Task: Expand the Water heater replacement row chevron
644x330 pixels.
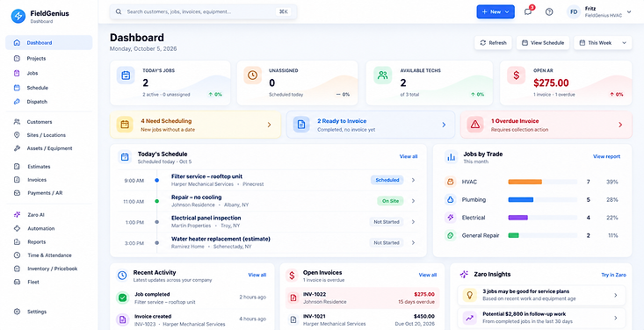Action: [x=413, y=243]
